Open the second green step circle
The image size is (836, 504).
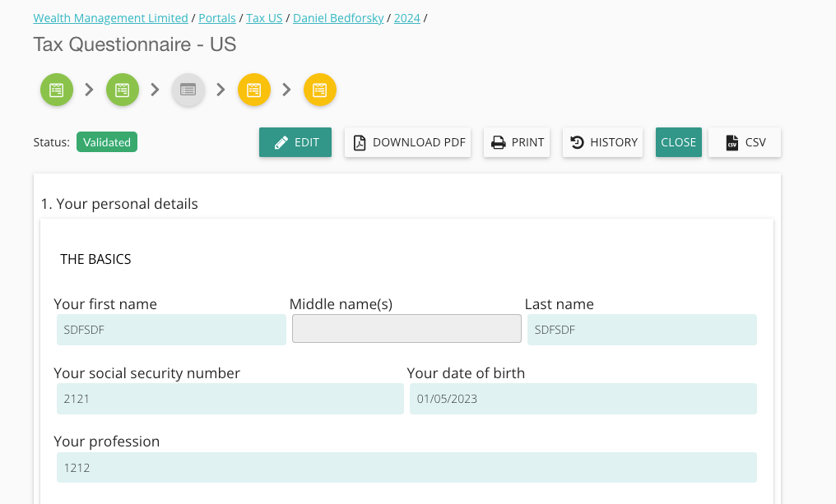[x=123, y=90]
